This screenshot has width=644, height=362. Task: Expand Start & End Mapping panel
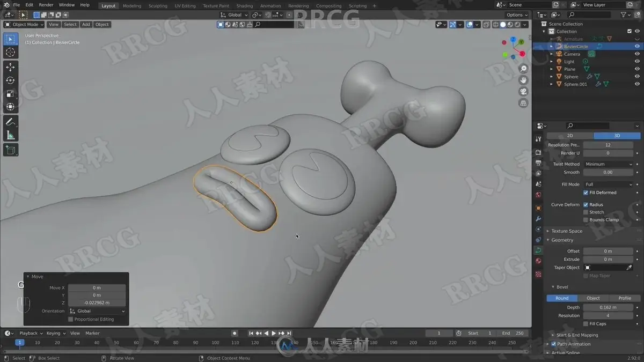tap(577, 335)
